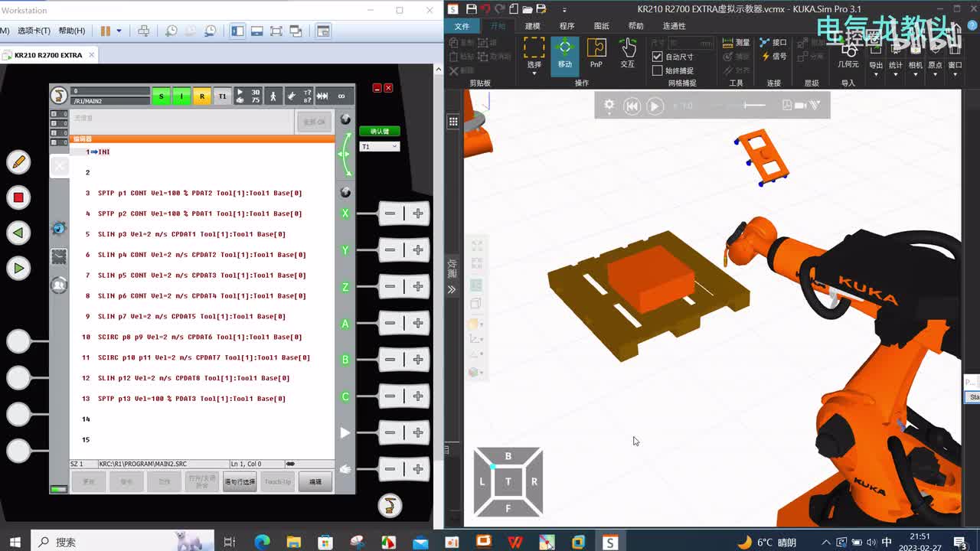Save the project with the KUKA.Sim save icon

pyautogui.click(x=472, y=9)
